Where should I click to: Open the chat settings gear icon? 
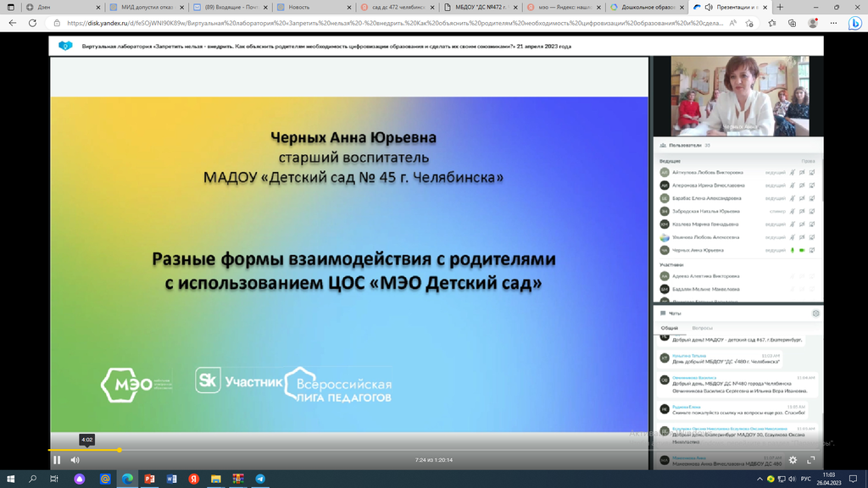coord(815,313)
